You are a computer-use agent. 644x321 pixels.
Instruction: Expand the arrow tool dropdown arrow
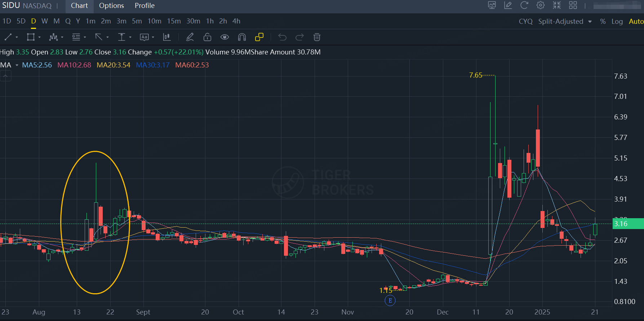[107, 37]
